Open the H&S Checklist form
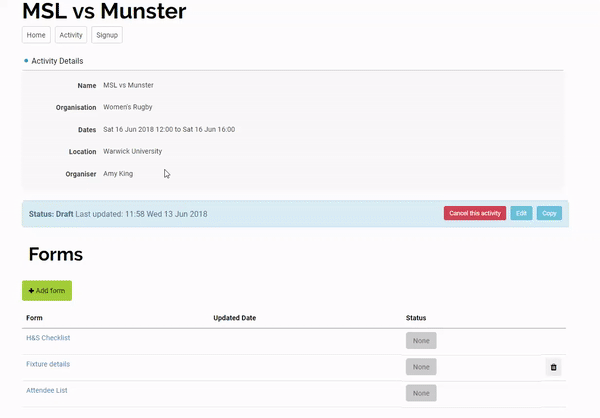Screen dimensions: 600x418 click(48, 338)
